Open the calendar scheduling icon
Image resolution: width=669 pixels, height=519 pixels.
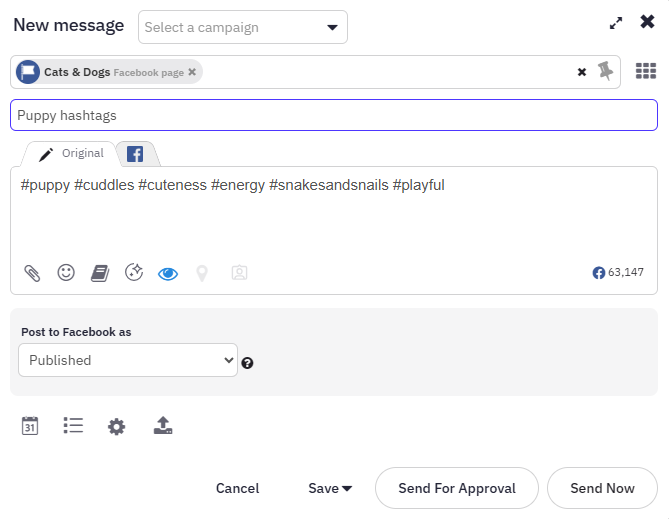point(30,426)
